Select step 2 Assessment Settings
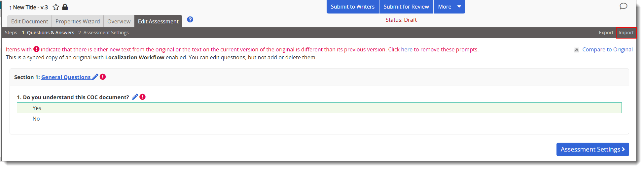 click(x=103, y=33)
